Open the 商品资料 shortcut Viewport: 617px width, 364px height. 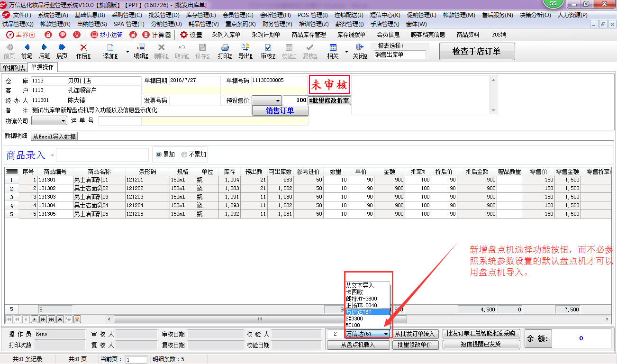point(468,35)
